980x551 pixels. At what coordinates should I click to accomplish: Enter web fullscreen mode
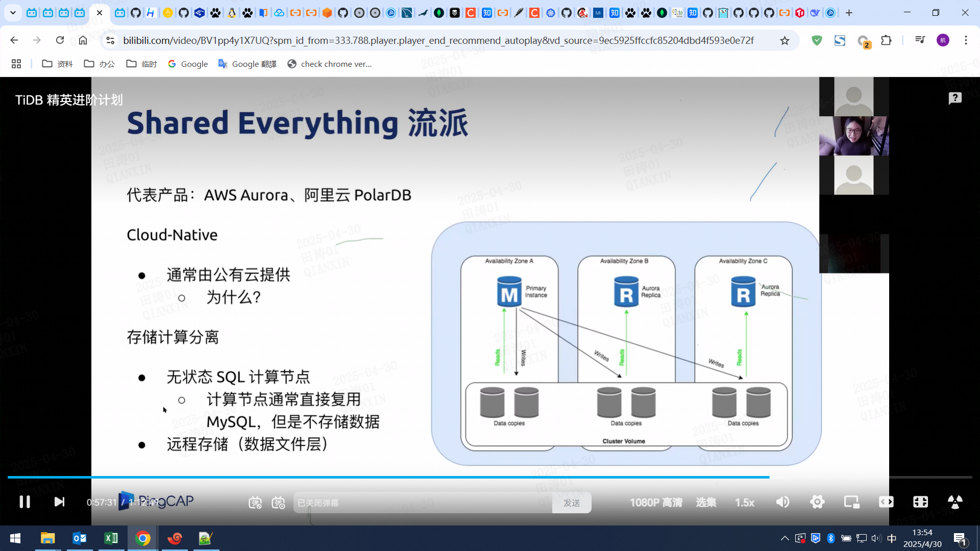coord(920,502)
